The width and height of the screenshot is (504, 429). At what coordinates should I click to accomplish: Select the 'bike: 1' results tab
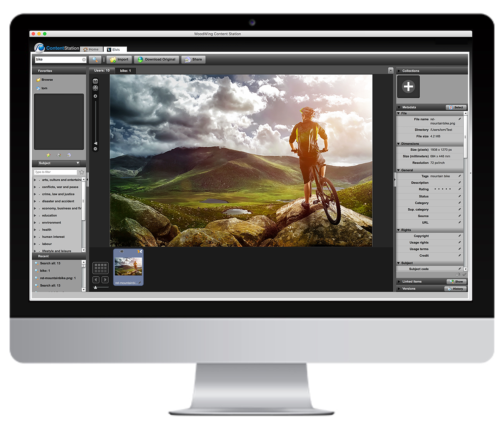click(125, 71)
